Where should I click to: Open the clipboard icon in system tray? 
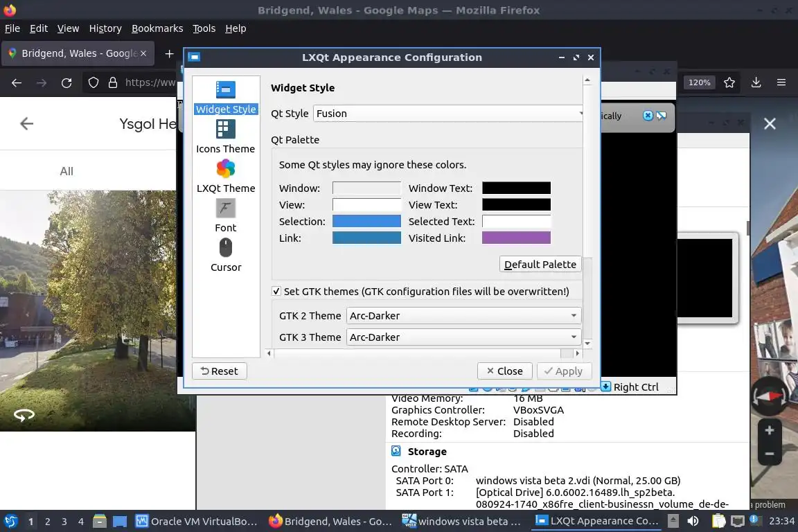click(718, 521)
